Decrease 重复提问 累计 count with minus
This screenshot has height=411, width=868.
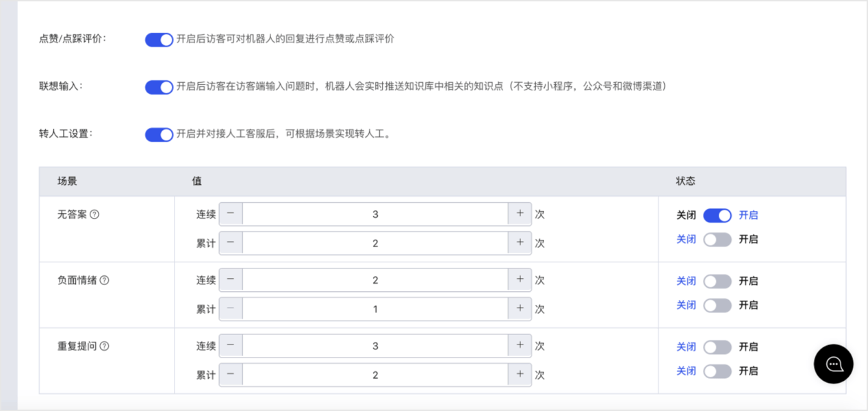[x=231, y=375]
